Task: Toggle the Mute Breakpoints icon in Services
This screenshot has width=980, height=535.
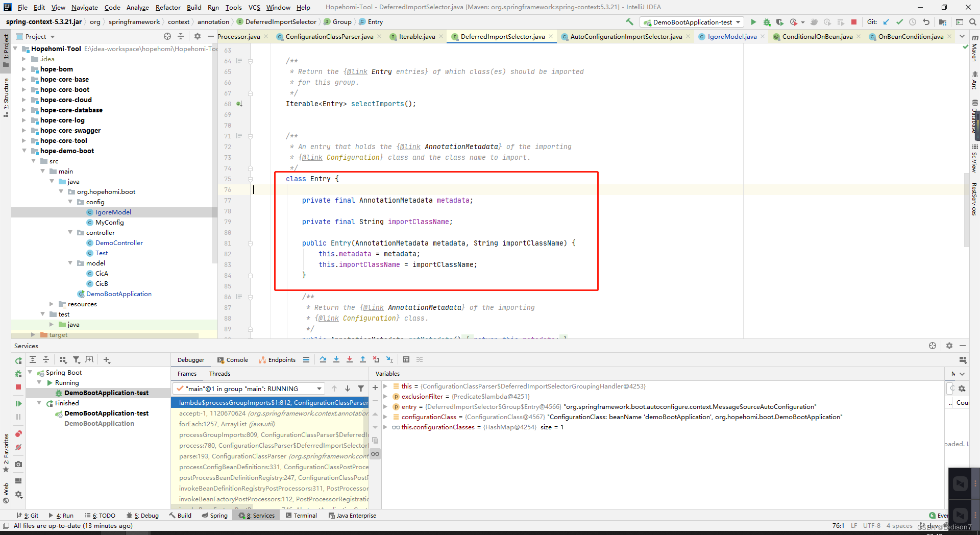Action: tap(18, 447)
